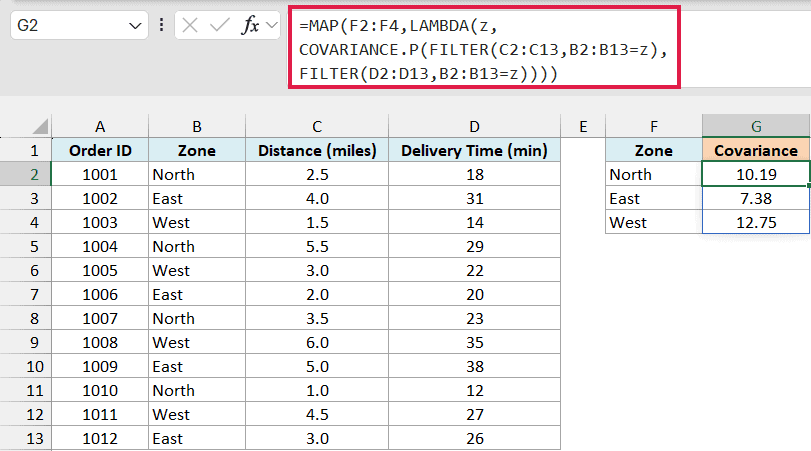Click the Zone cell for order 1002

click(197, 199)
